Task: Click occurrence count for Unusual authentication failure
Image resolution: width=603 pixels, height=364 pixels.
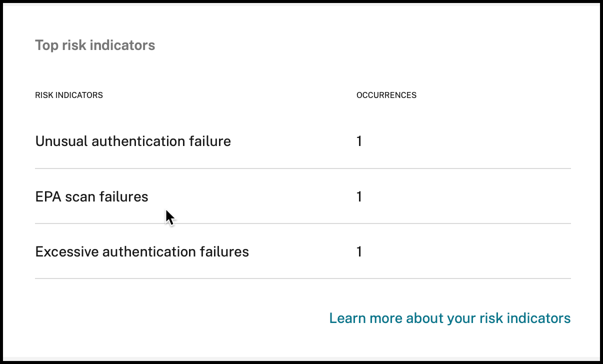Action: (x=359, y=141)
